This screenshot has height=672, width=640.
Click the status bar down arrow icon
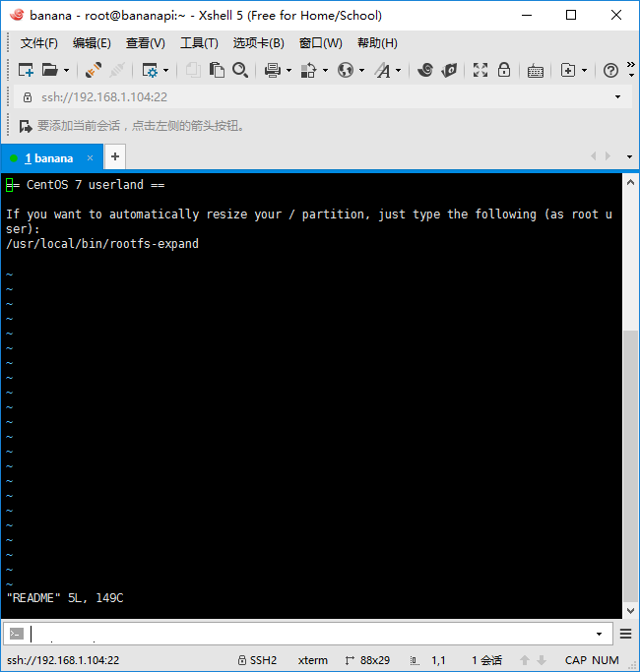click(542, 660)
